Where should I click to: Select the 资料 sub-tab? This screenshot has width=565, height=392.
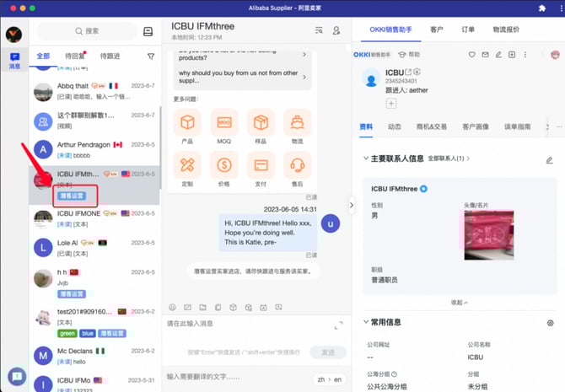[x=366, y=126]
